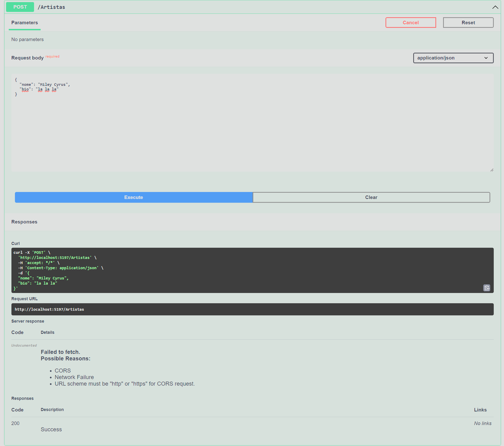Click the "Links" column header
Image resolution: width=504 pixels, height=446 pixels.
(x=480, y=409)
